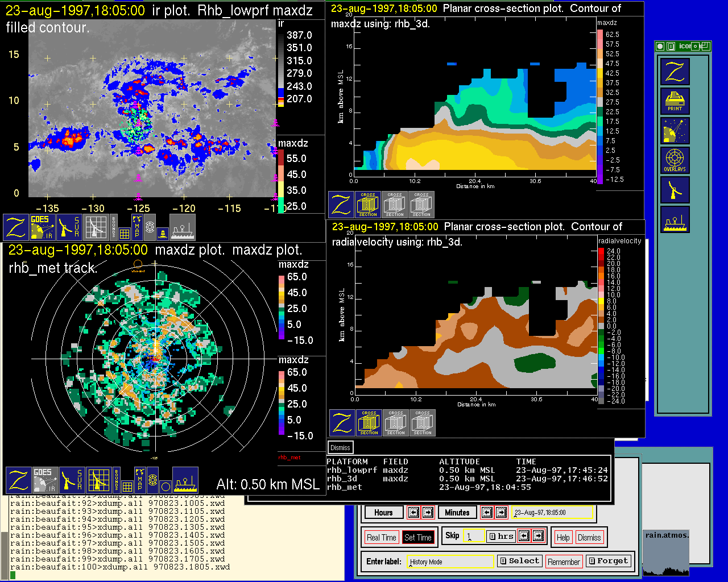Enable Real Time mode
The image size is (728, 582).
click(x=381, y=538)
